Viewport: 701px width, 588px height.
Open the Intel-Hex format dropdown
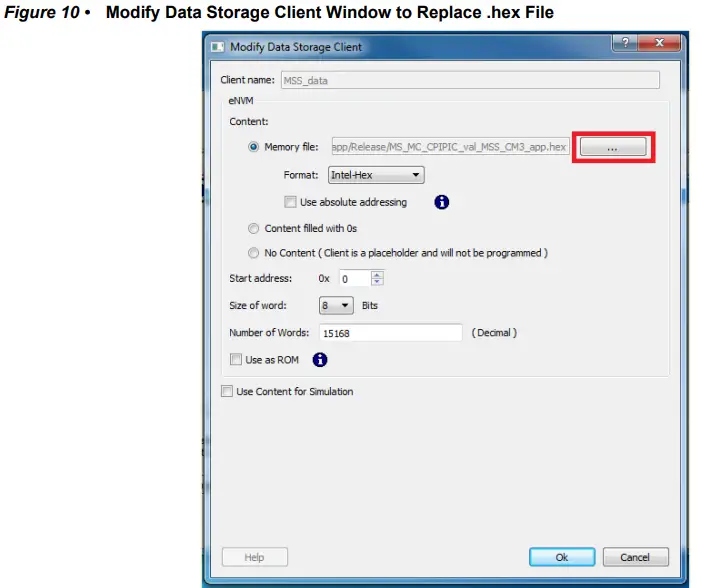click(376, 175)
